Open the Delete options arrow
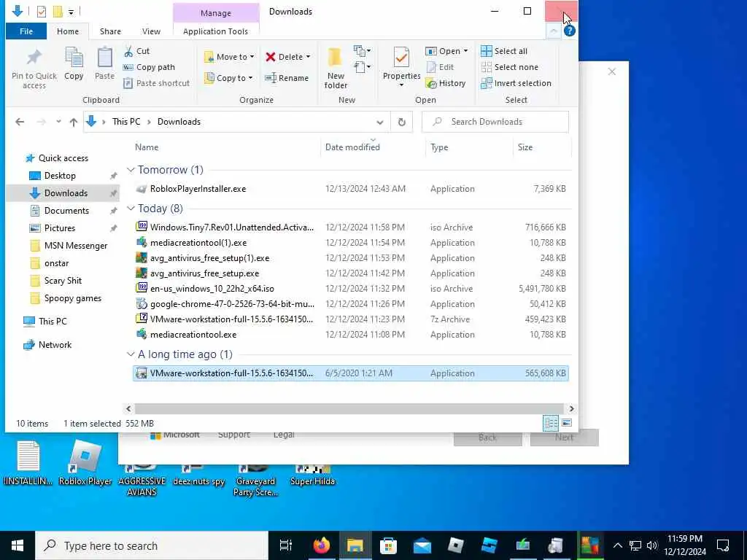This screenshot has height=560, width=747. pos(309,57)
